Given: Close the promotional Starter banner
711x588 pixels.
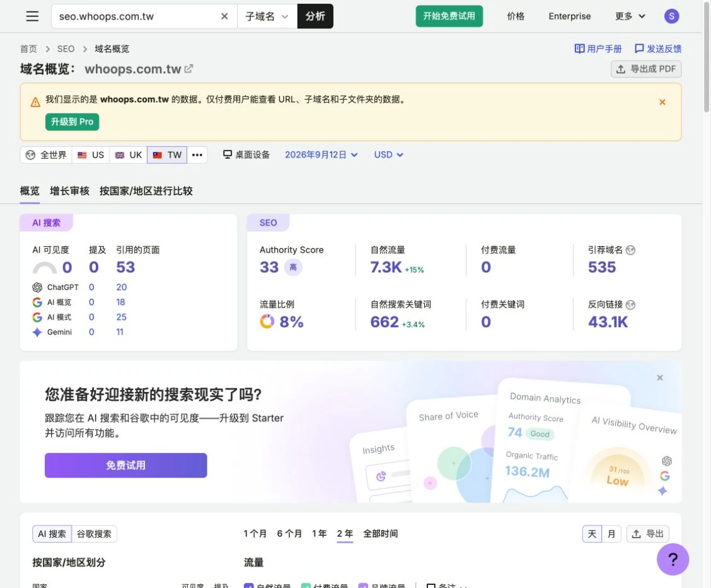Looking at the screenshot, I should point(660,378).
